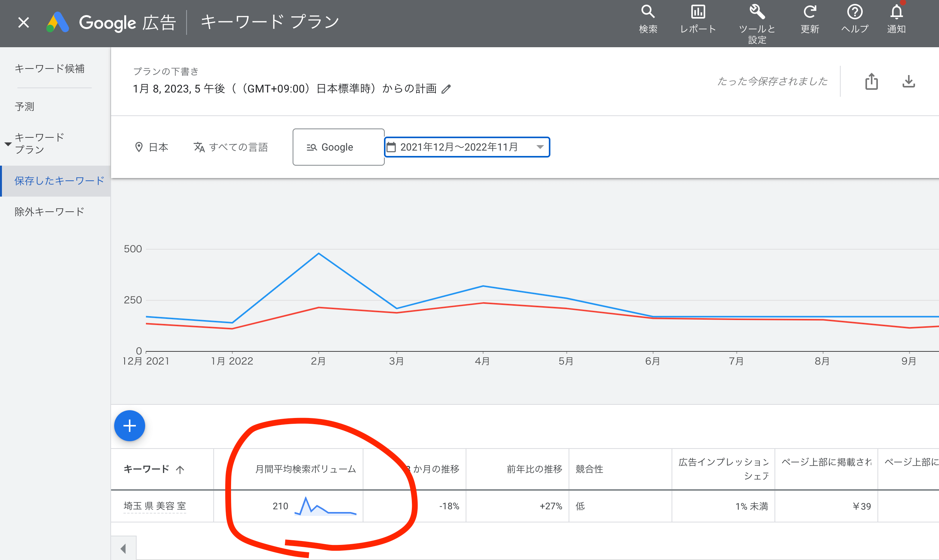Click the download plan icon

click(908, 81)
